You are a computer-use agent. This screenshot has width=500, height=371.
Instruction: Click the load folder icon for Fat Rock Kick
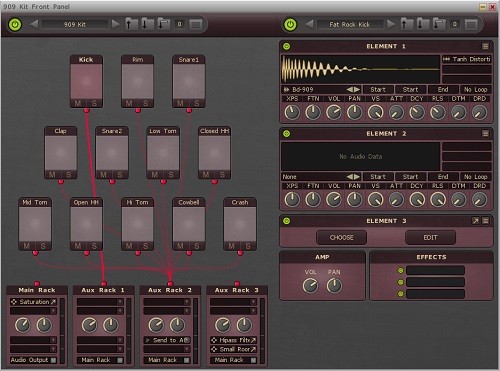point(406,24)
